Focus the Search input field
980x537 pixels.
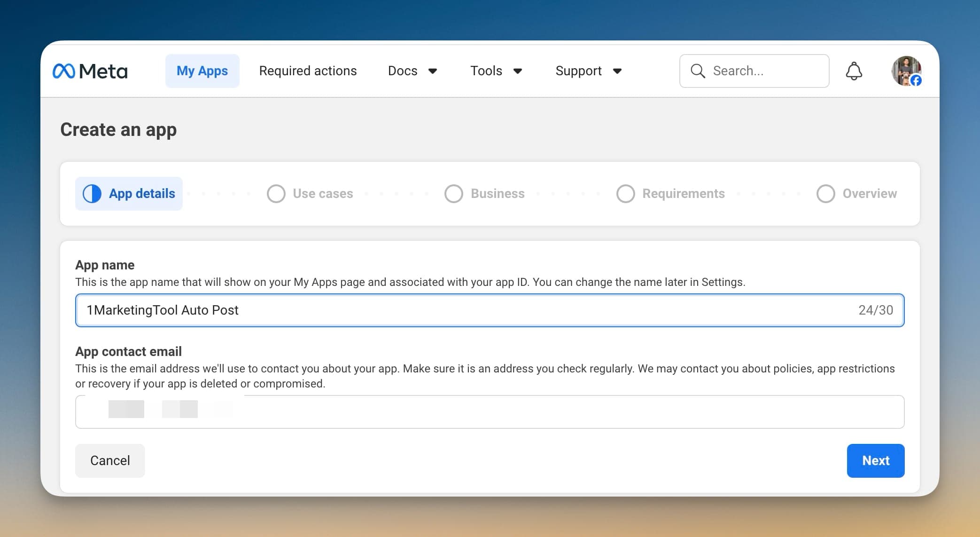[754, 71]
